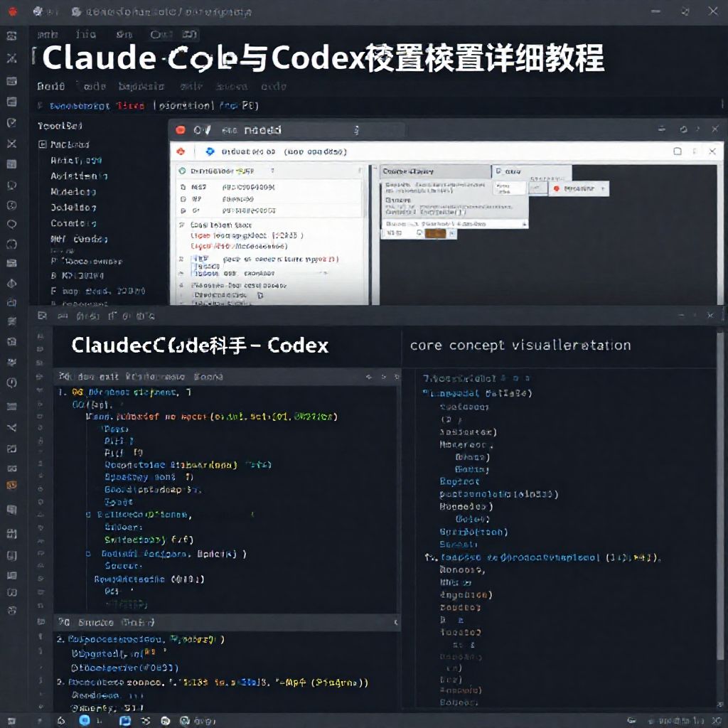728x728 pixels.
Task: Collapse the lower code section using its header chevron
Action: coord(395,622)
